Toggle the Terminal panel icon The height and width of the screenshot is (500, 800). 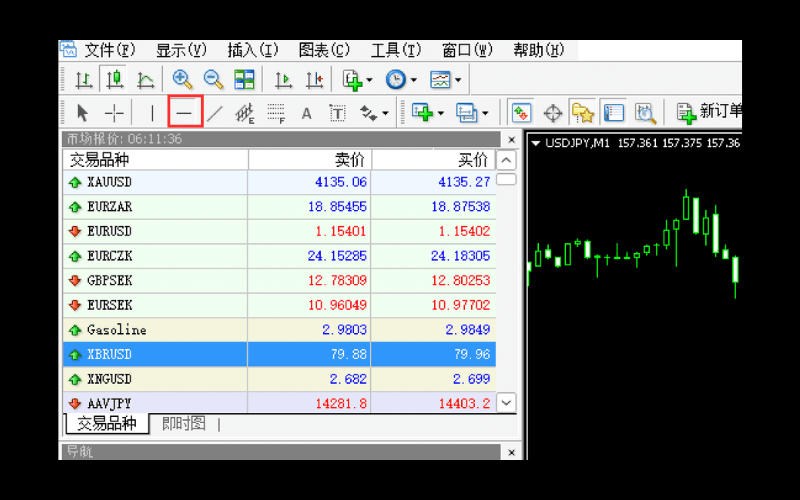(x=613, y=112)
